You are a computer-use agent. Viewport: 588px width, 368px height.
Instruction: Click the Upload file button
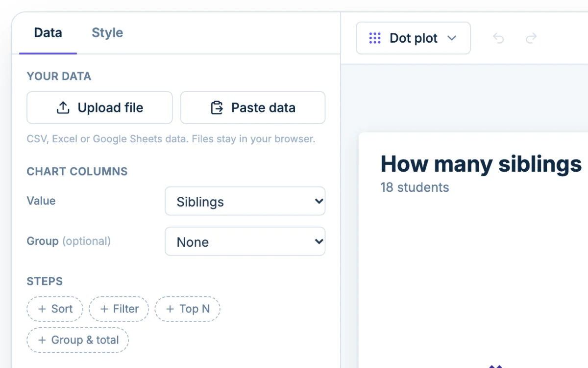(x=99, y=107)
